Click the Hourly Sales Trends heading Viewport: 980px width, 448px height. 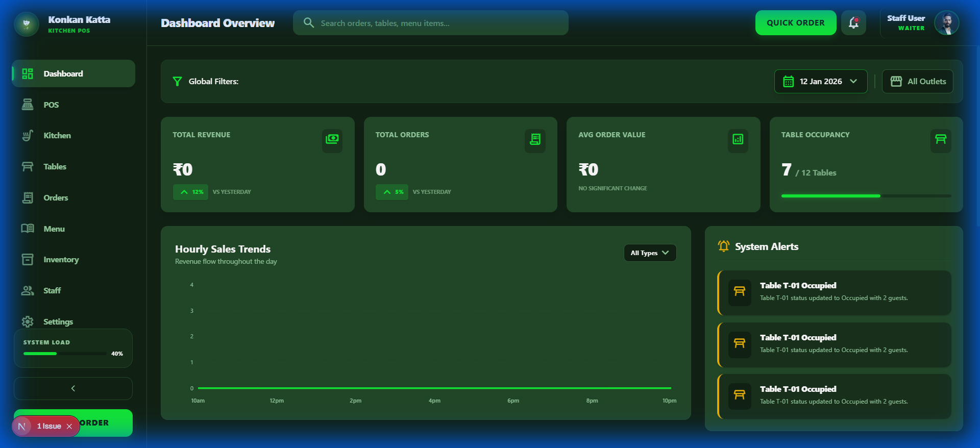[223, 249]
